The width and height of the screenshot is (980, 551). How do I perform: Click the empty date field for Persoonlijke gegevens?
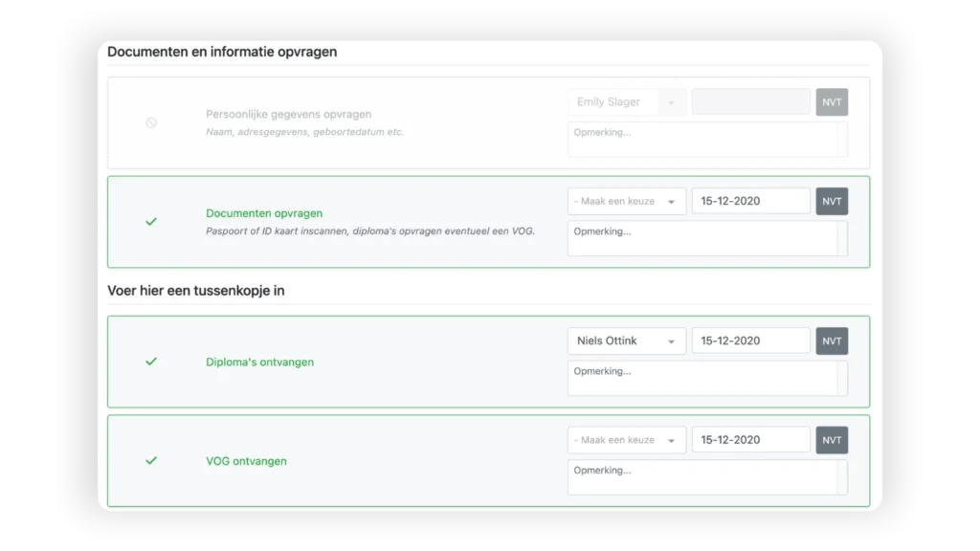tap(750, 102)
